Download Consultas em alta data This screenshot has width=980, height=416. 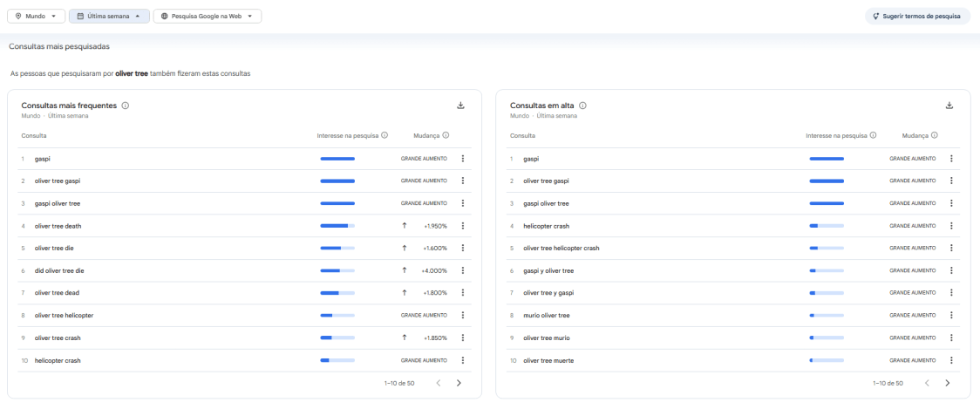949,106
